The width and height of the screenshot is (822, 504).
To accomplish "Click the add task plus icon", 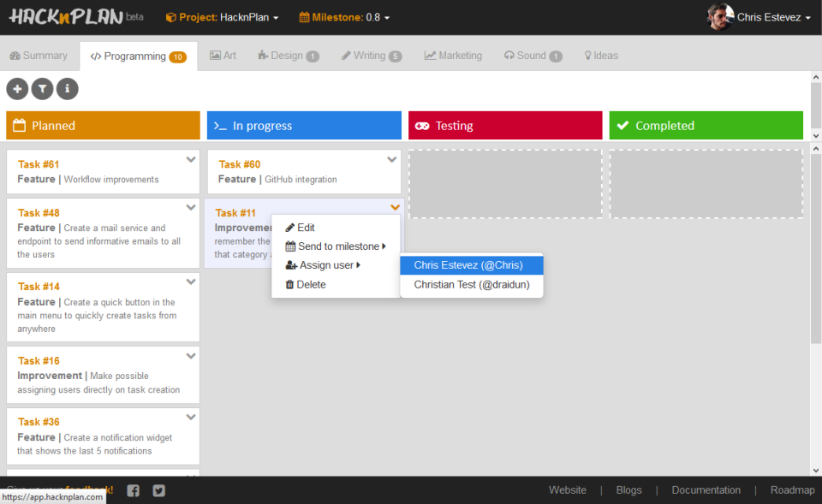I will coord(16,89).
